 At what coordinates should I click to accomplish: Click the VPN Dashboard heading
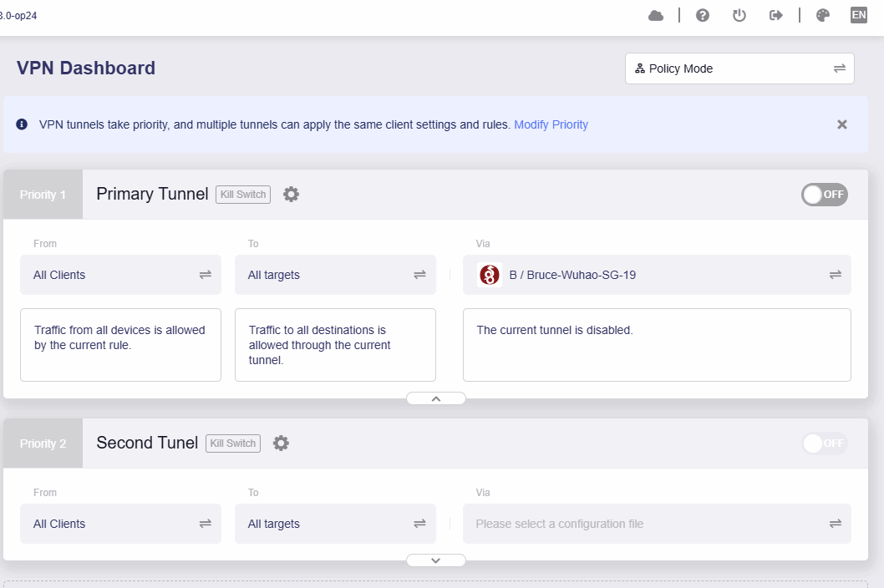[86, 68]
